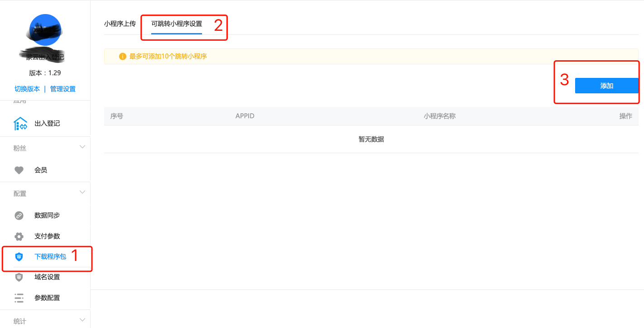Click the 暂无数据 empty table text
Image resolution: width=644 pixels, height=328 pixels.
[371, 140]
